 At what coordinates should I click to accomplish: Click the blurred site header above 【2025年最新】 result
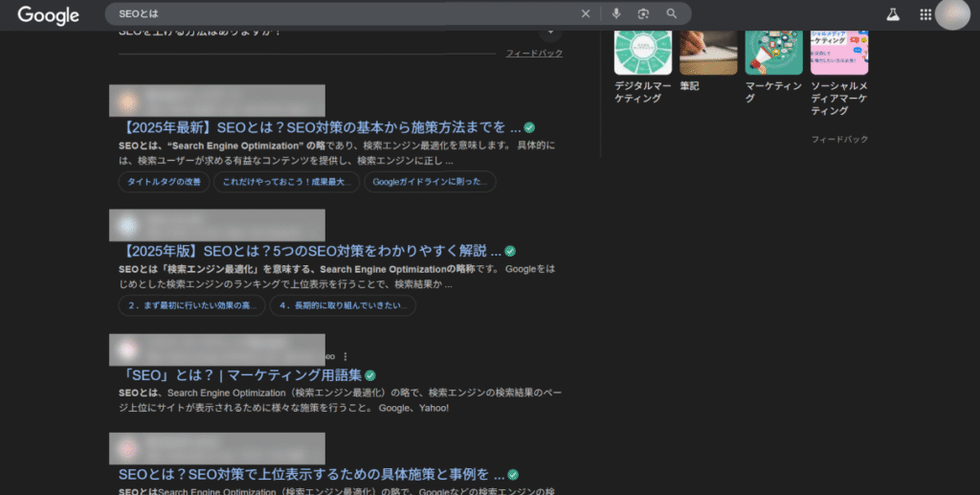217,101
